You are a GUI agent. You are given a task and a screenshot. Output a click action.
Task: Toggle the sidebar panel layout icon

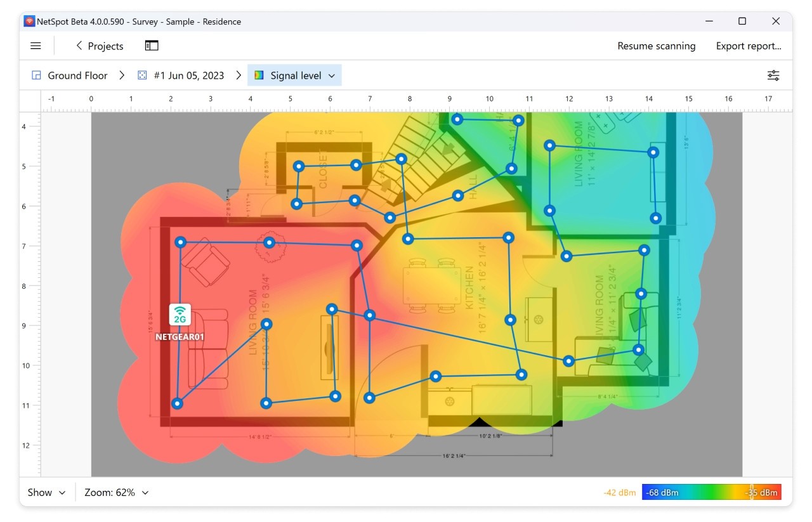tap(152, 46)
